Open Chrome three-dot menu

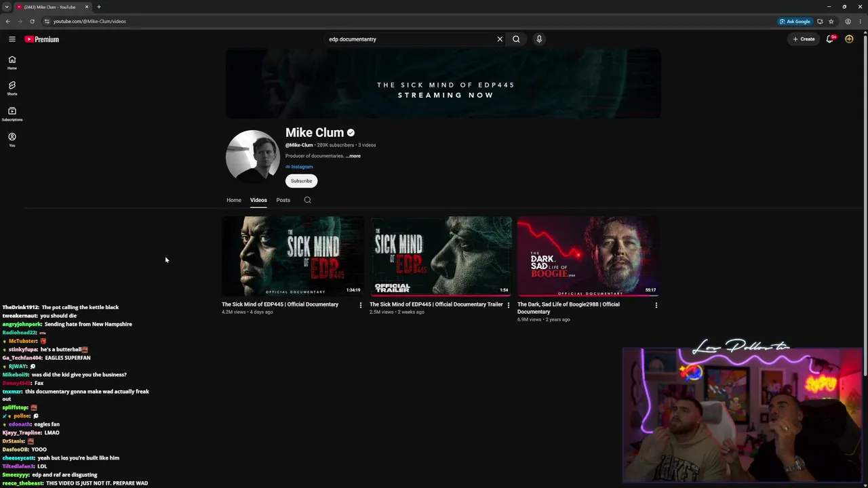point(861,21)
